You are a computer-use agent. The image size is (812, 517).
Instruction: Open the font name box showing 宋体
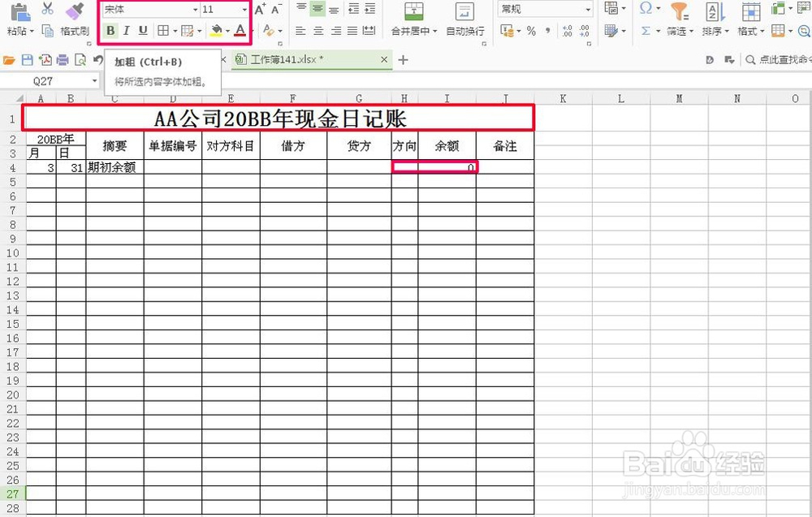coord(150,9)
